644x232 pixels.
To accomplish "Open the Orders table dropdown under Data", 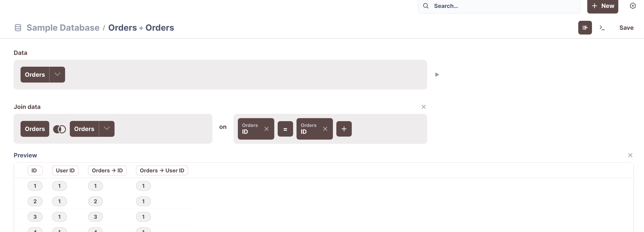I will tap(57, 74).
